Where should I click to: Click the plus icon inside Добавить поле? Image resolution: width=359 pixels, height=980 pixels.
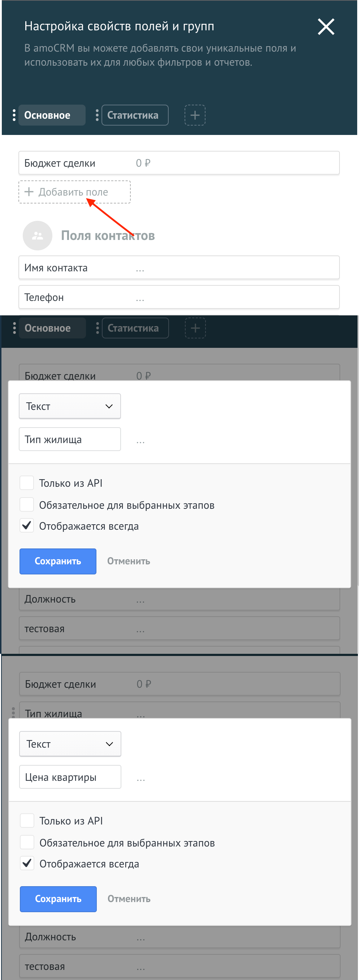(29, 192)
